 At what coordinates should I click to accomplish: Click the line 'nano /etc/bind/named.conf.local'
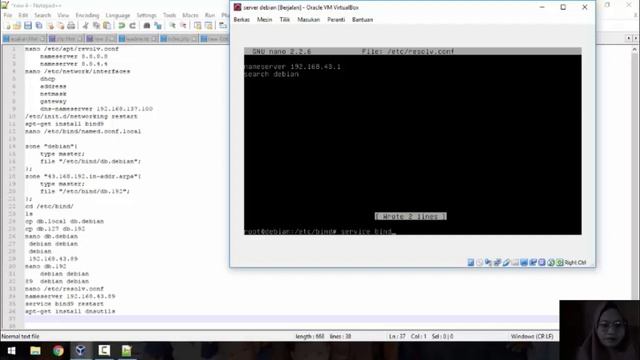83,131
